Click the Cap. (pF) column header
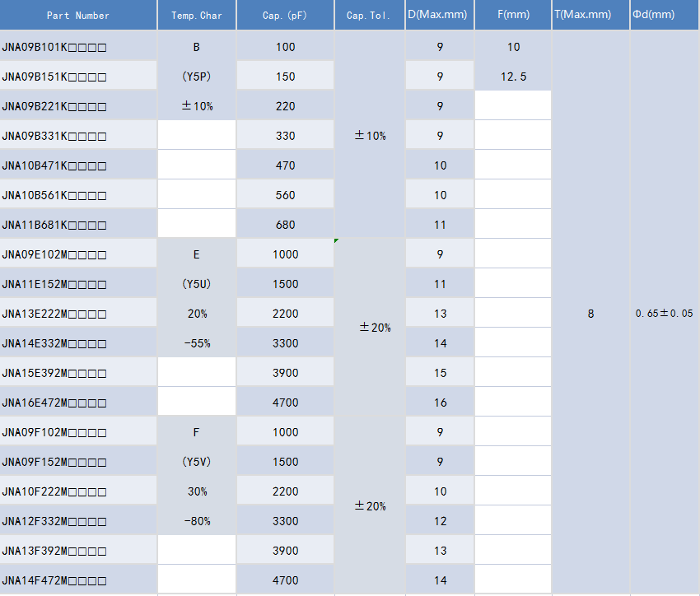The height and width of the screenshot is (596, 700). pos(285,15)
